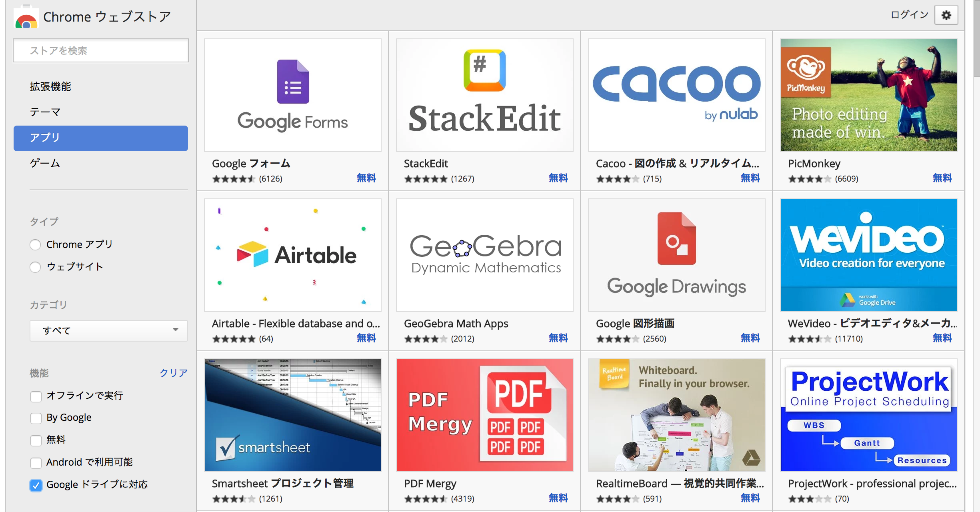Click 無料 under Google フォーム
This screenshot has width=980, height=512.
366,178
